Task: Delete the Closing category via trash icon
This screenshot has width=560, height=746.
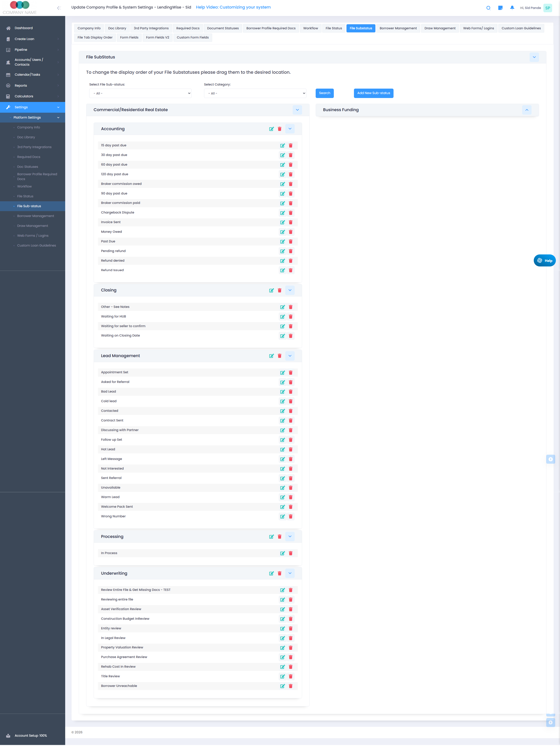Action: 279,290
